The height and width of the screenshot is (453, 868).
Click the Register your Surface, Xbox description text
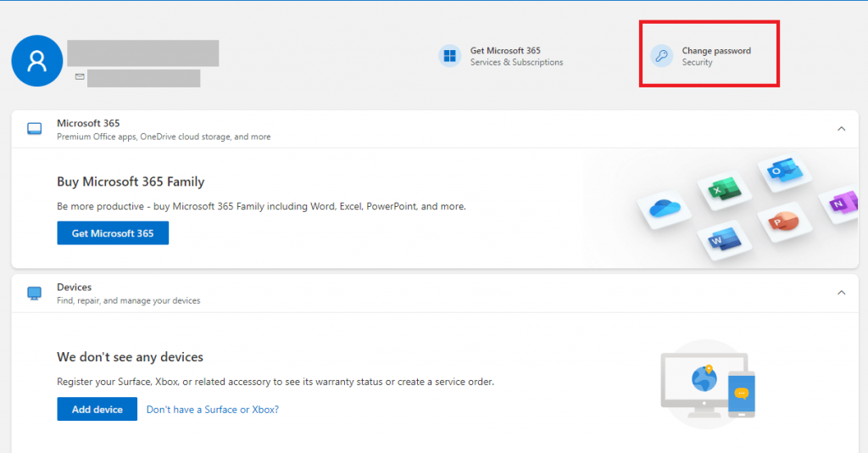[x=275, y=382]
